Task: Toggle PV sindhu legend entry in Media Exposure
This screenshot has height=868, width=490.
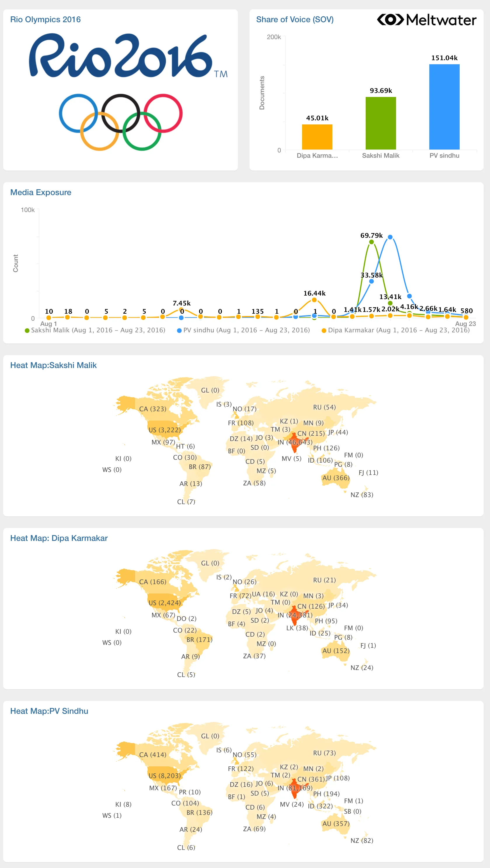Action: point(243,330)
